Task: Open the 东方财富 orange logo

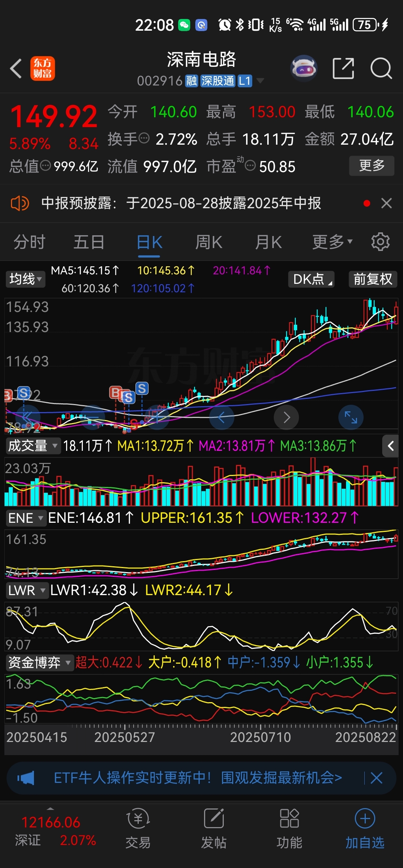Action: [42, 68]
